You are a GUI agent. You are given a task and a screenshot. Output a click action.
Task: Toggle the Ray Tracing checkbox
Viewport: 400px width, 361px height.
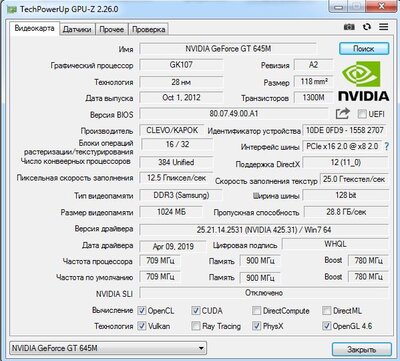pos(196,326)
